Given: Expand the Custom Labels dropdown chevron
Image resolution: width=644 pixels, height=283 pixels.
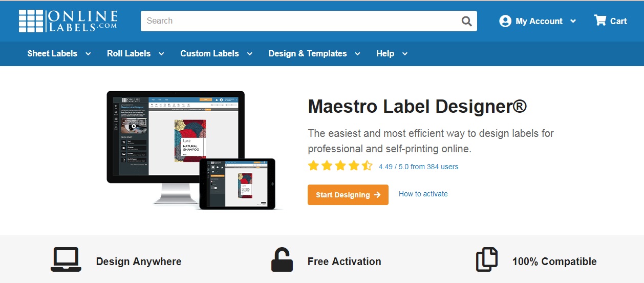Looking at the screenshot, I should pos(250,54).
